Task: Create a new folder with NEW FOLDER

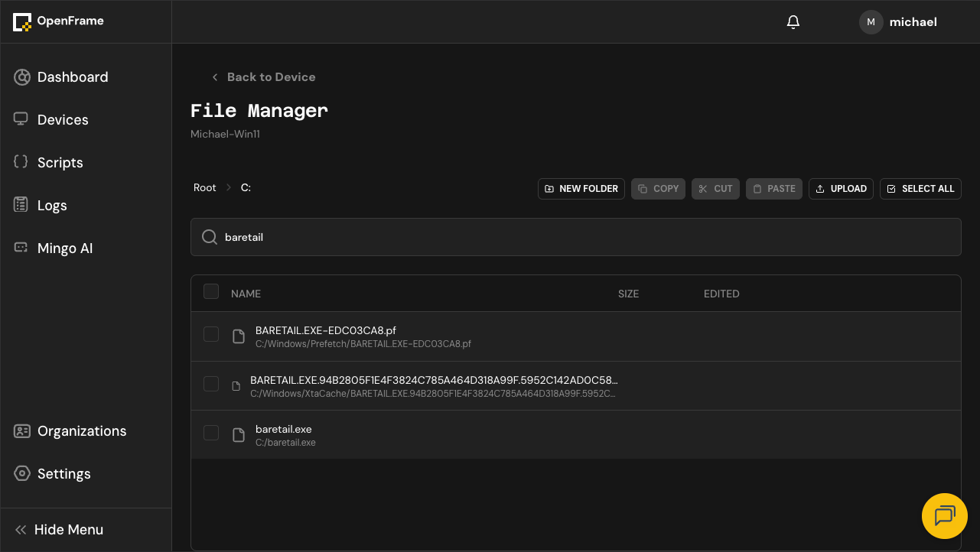Action: coord(581,189)
